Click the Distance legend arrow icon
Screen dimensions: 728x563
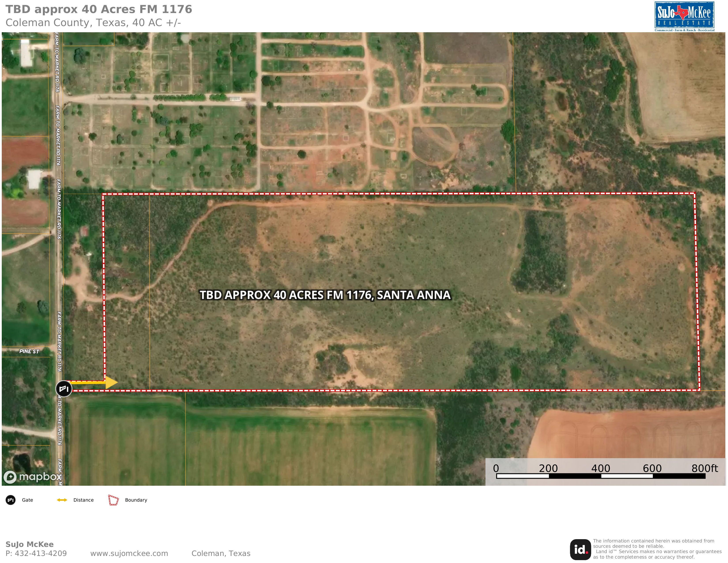tap(62, 500)
